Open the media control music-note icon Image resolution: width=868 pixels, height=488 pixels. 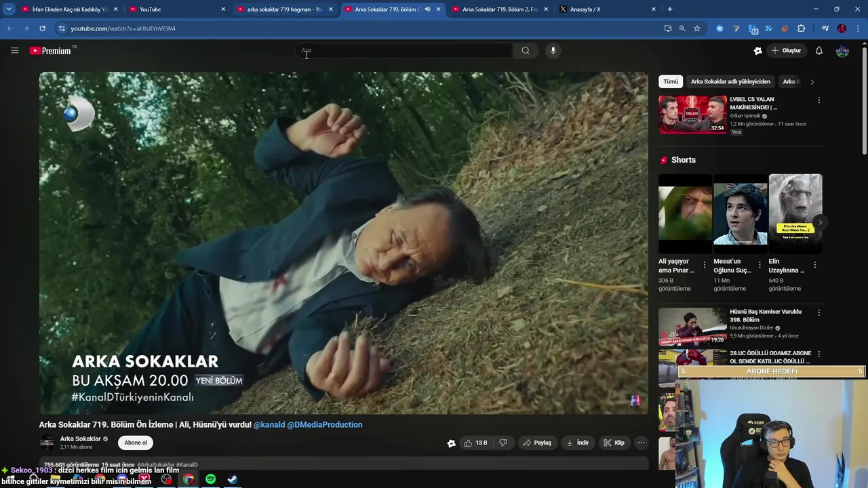[x=825, y=28]
